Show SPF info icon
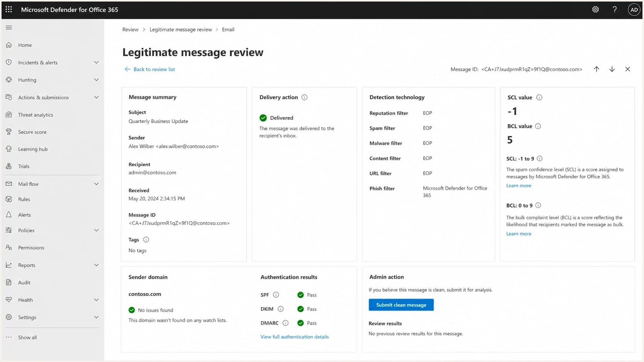The width and height of the screenshot is (644, 362). pyautogui.click(x=276, y=295)
